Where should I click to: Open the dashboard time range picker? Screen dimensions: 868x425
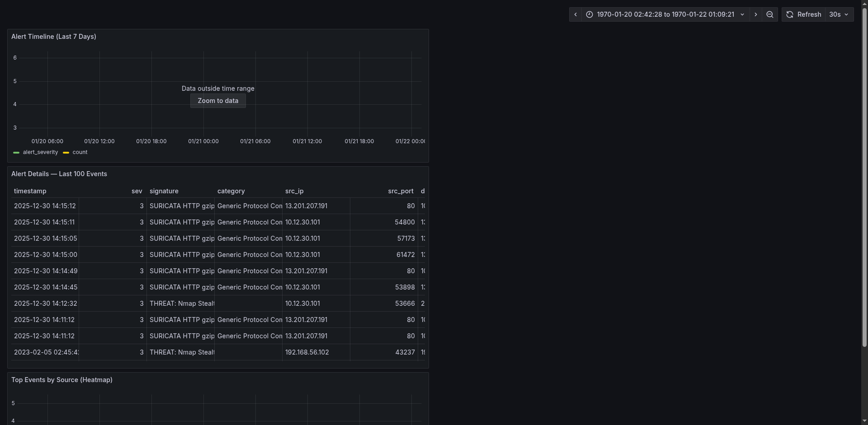[665, 14]
